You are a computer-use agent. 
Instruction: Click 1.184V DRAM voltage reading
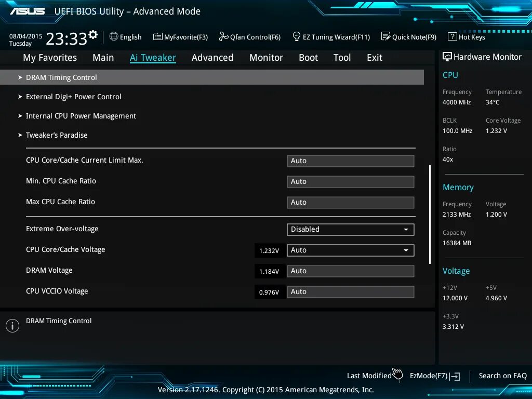pos(269,271)
